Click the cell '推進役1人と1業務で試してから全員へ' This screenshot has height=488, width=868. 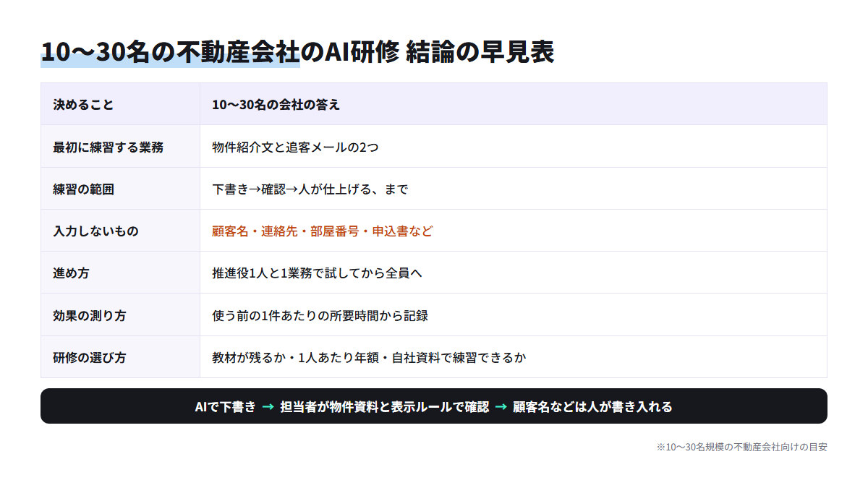[x=514, y=273]
